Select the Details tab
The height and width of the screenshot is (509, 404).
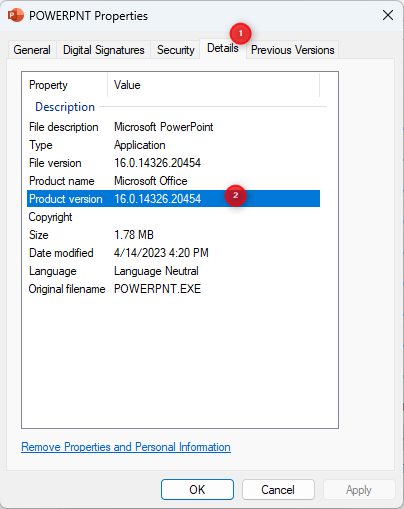(x=223, y=48)
